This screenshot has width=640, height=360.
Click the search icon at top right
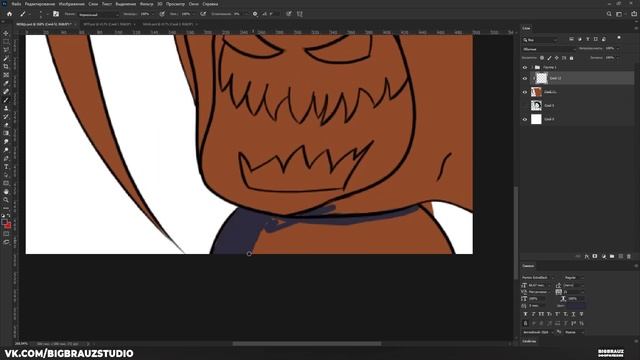[609, 14]
